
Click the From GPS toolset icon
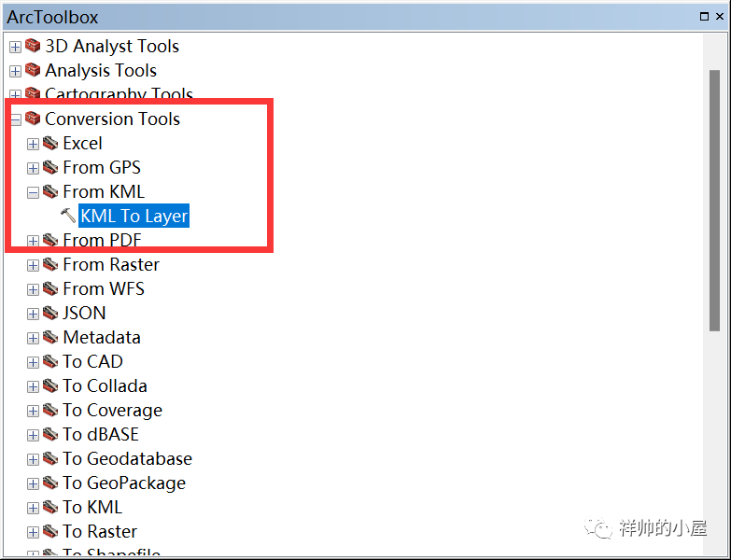(50, 167)
